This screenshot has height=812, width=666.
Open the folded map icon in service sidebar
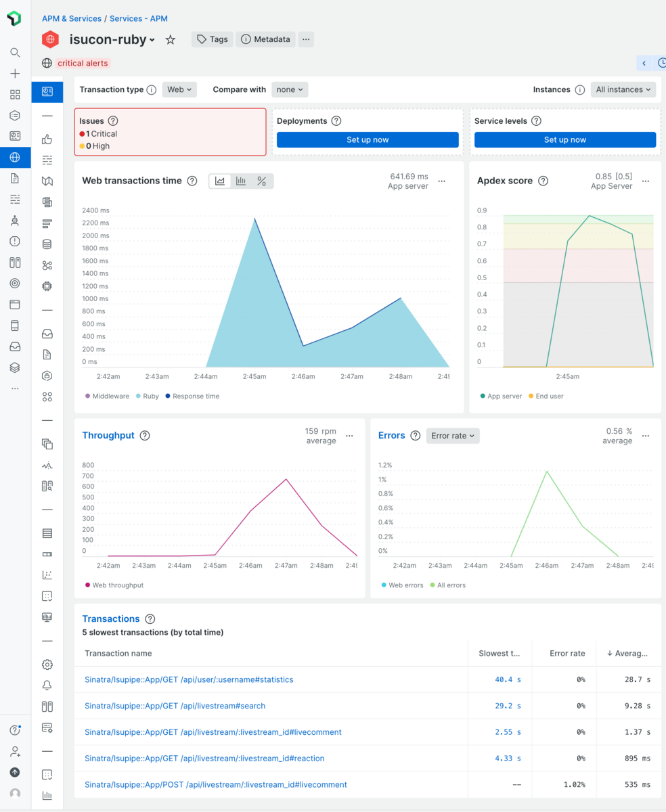(x=47, y=181)
